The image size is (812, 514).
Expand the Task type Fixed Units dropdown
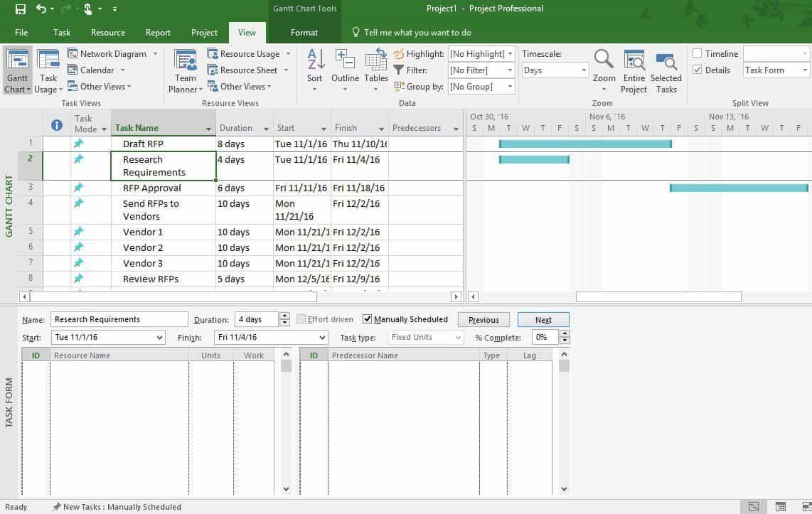pos(425,337)
